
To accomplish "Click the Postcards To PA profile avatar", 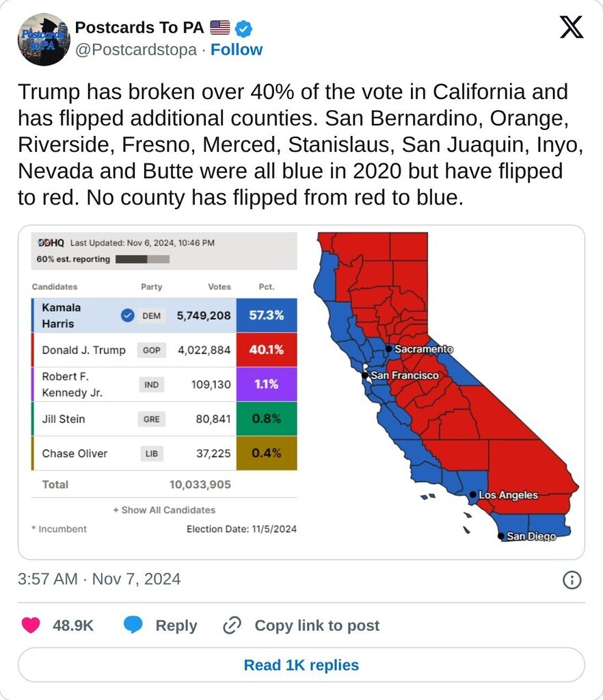I will click(44, 40).
